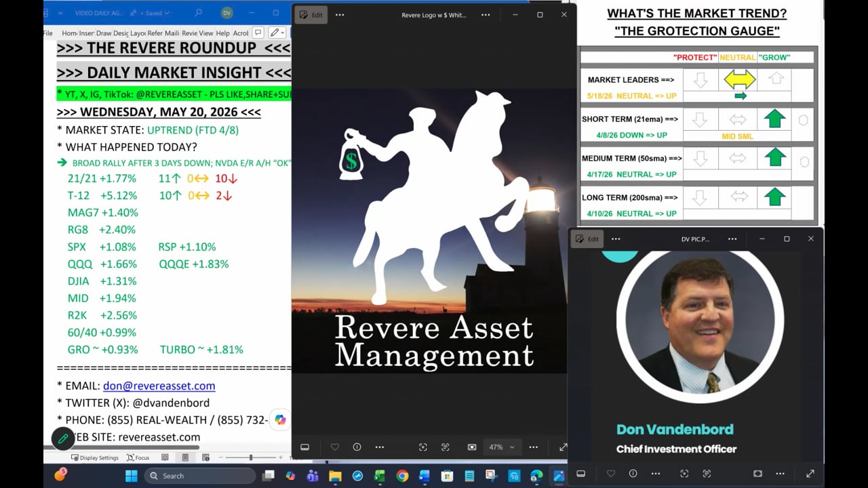Open the 47% zoom dropdown
This screenshot has height=488, width=868.
tap(502, 447)
